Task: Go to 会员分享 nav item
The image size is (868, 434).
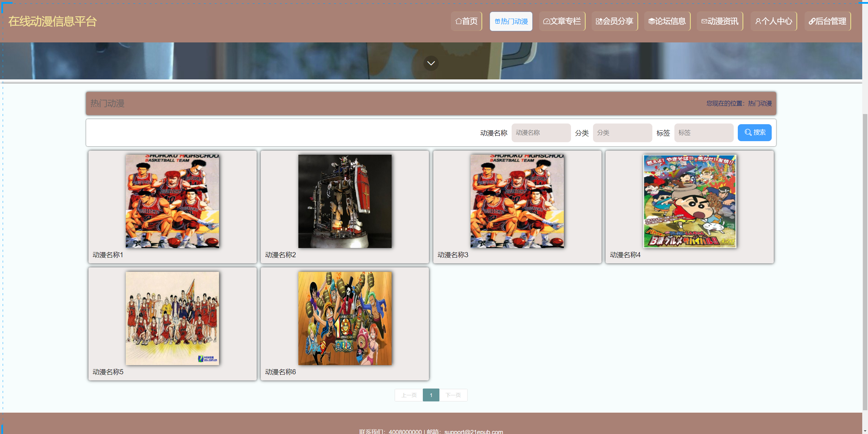Action: coord(614,21)
